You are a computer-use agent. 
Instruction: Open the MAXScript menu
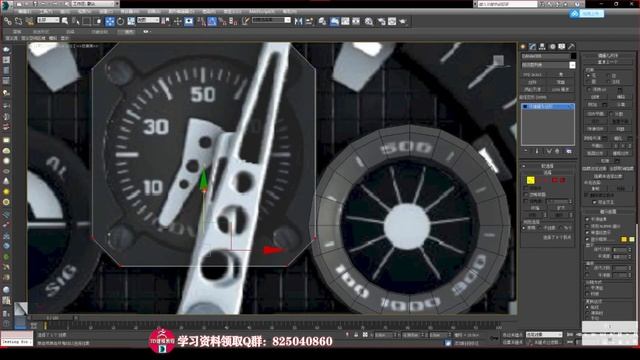(261, 11)
